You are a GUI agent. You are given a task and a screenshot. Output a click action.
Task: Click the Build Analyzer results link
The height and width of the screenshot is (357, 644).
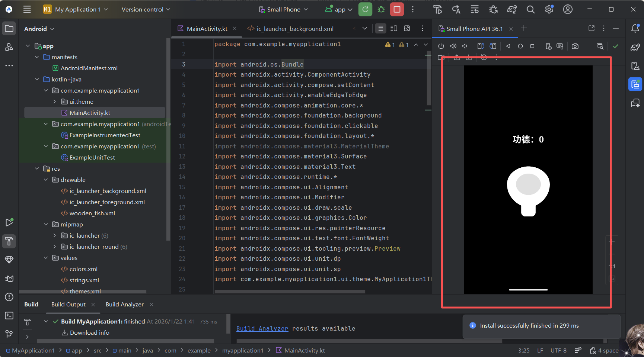click(262, 329)
